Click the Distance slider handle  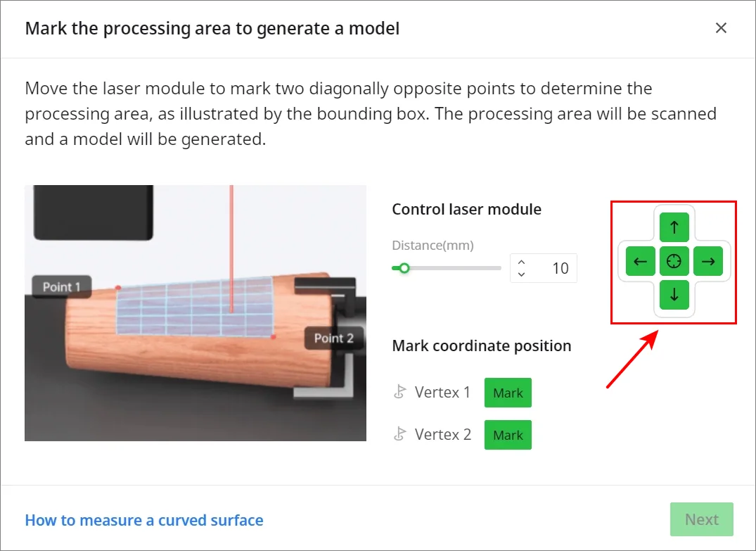404,268
